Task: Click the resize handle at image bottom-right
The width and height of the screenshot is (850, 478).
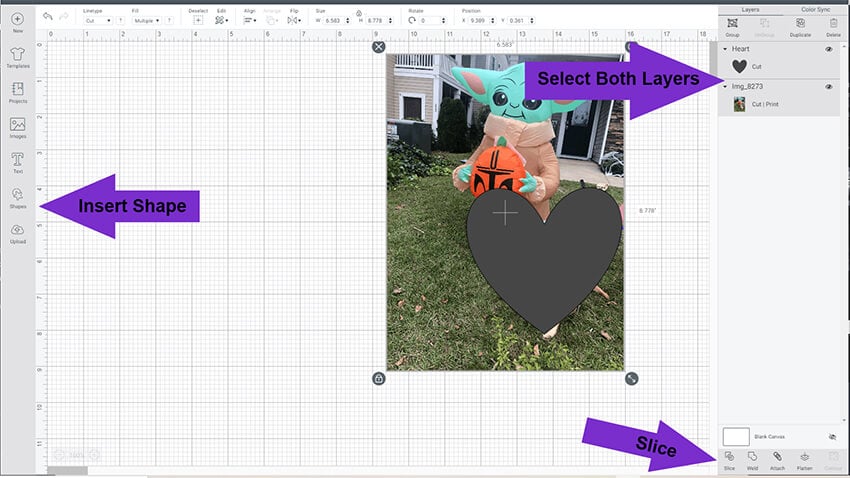Action: point(632,378)
